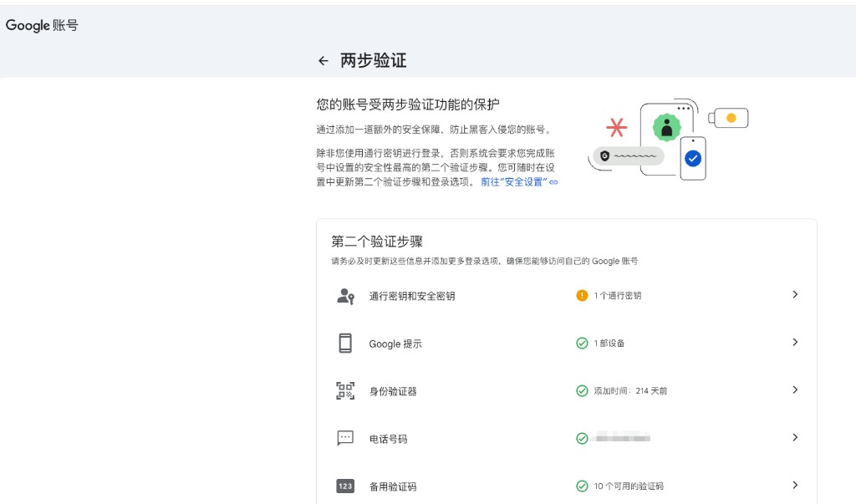
Task: Click the green check beside 添加时间: 214 天前
Action: 582,390
